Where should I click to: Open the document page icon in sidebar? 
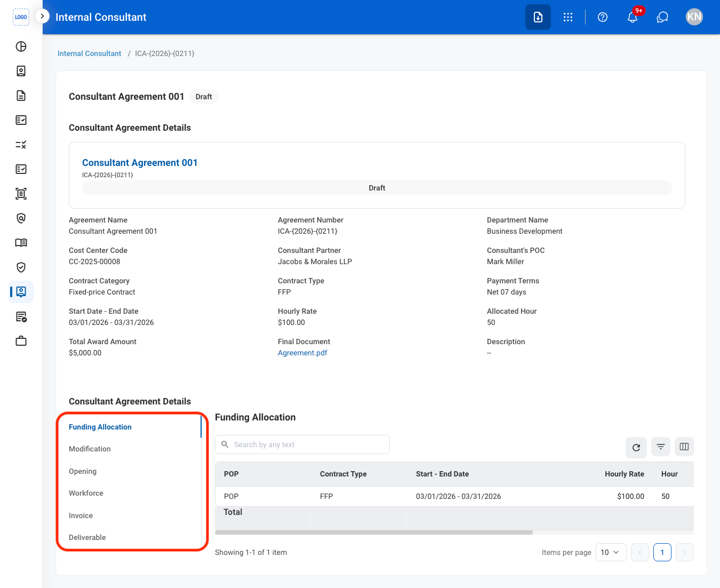[21, 96]
